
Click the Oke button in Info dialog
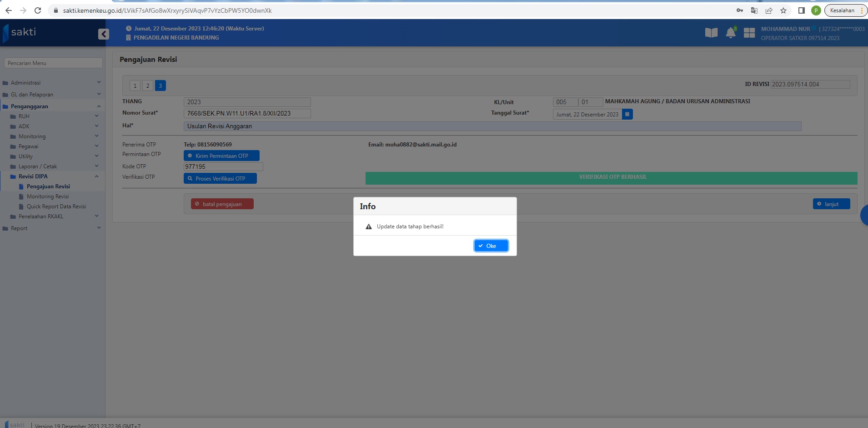(491, 246)
